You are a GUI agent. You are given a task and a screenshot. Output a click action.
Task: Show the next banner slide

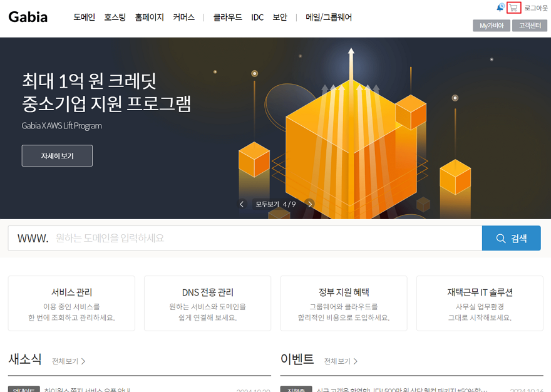309,204
